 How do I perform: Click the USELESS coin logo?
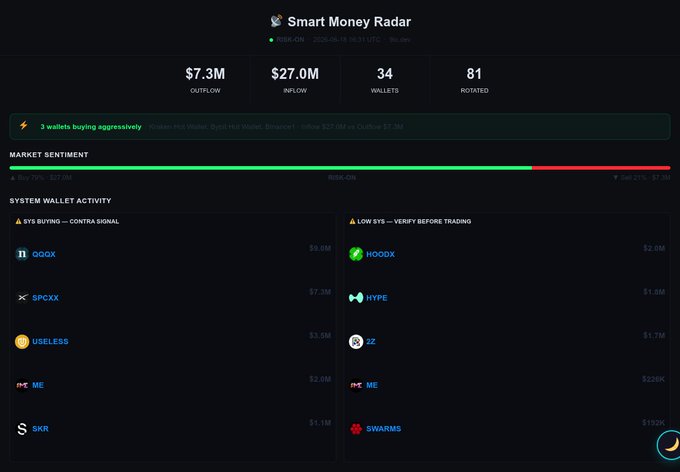click(22, 341)
